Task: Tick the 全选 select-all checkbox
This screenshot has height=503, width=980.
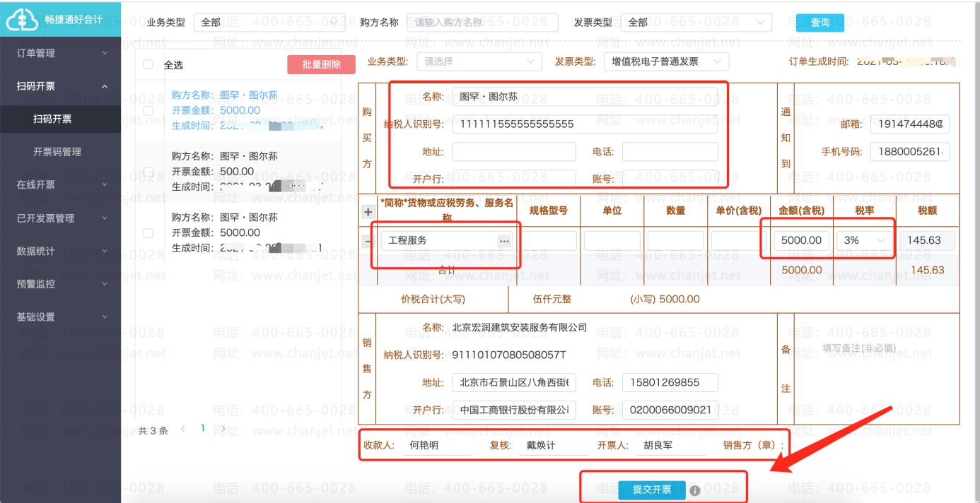Action: click(x=148, y=64)
